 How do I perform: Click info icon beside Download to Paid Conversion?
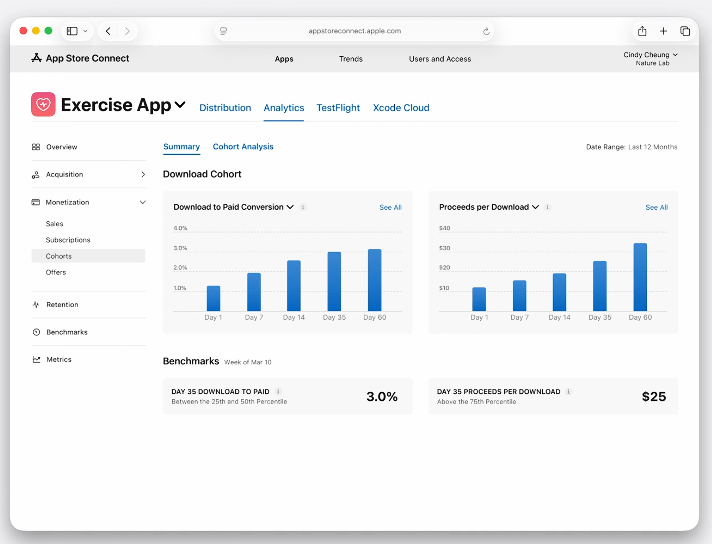pyautogui.click(x=303, y=207)
